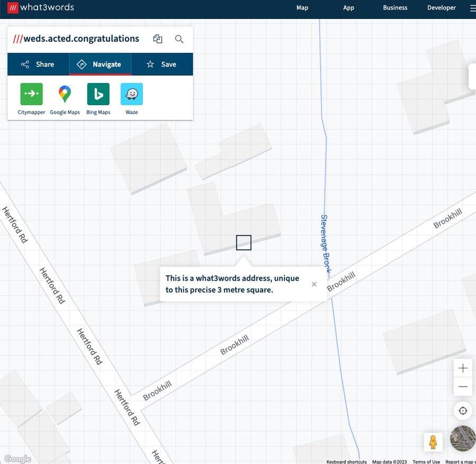Select Street View pegman icon

[433, 442]
